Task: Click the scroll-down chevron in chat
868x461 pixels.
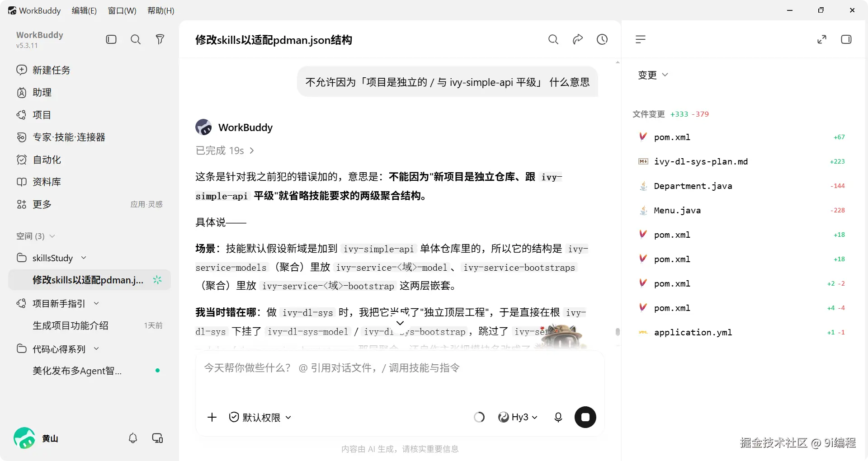Action: [x=400, y=323]
